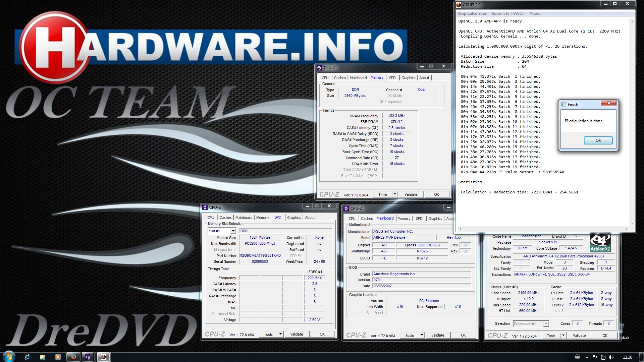644x362 pixels.
Task: Click OK in CPU-Z Memory window
Action: pyautogui.click(x=436, y=194)
